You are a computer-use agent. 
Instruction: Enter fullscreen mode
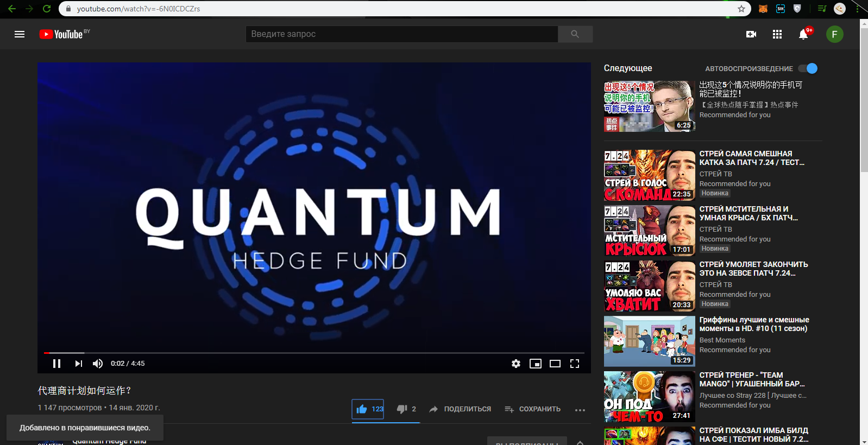point(575,364)
